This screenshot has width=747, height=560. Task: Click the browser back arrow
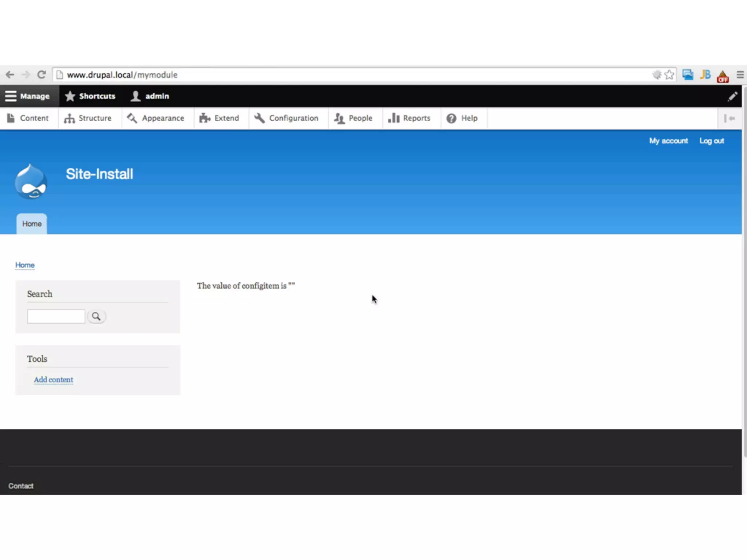(10, 75)
